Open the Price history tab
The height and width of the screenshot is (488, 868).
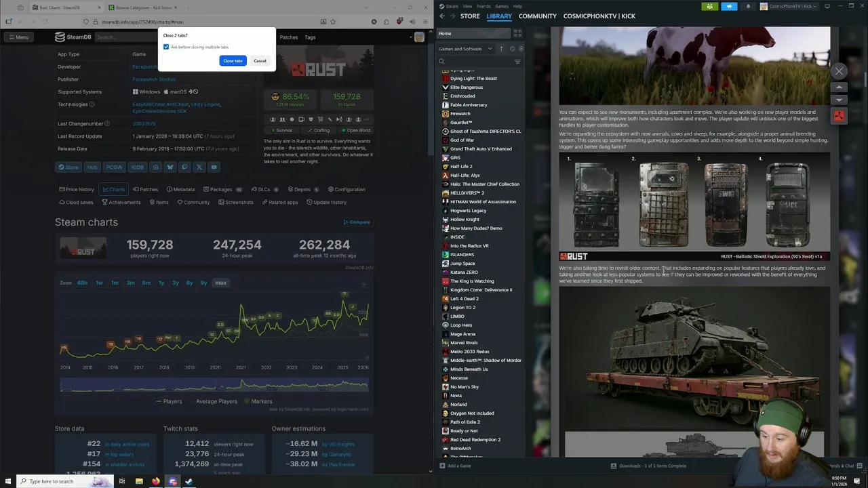[x=76, y=189]
